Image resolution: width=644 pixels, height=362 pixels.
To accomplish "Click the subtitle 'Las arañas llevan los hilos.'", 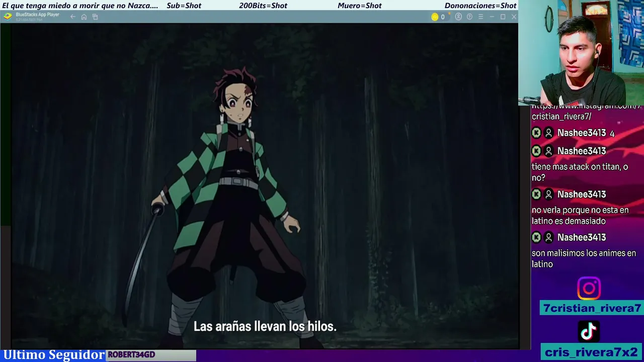I will [x=265, y=326].
